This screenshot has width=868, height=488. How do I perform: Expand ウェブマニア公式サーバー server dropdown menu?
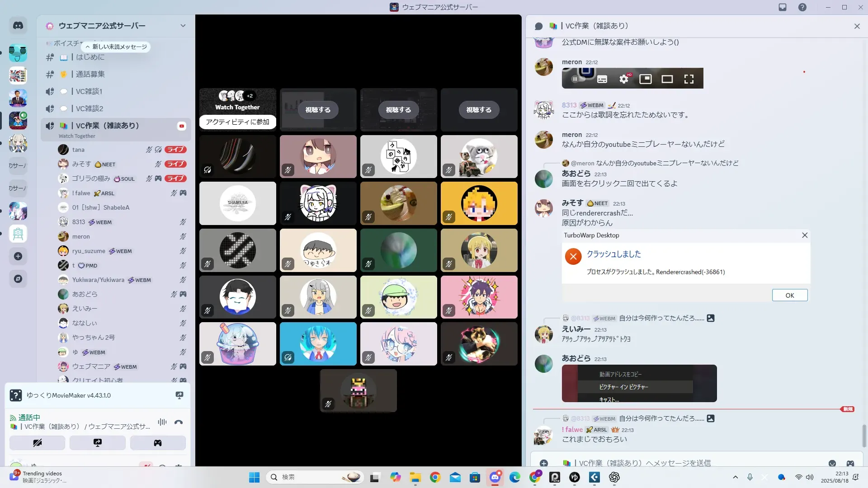click(x=183, y=26)
